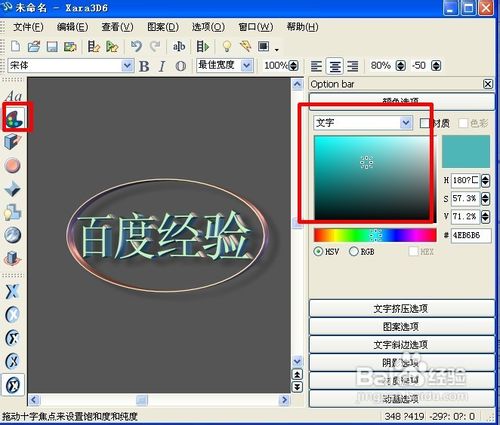Expand the 文字斜边选项 panel
The image size is (500, 425).
(402, 344)
